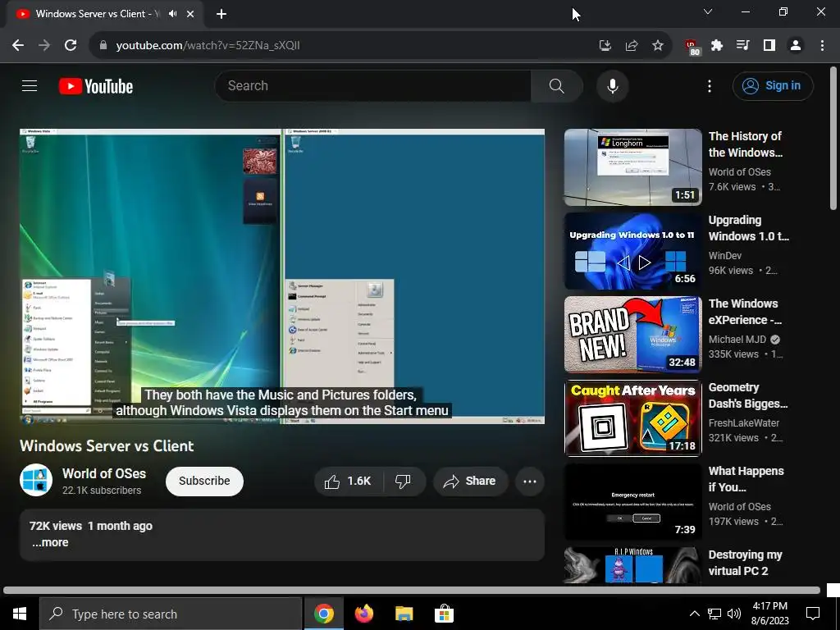Go back with browser back arrow
The image size is (840, 630).
pos(18,46)
